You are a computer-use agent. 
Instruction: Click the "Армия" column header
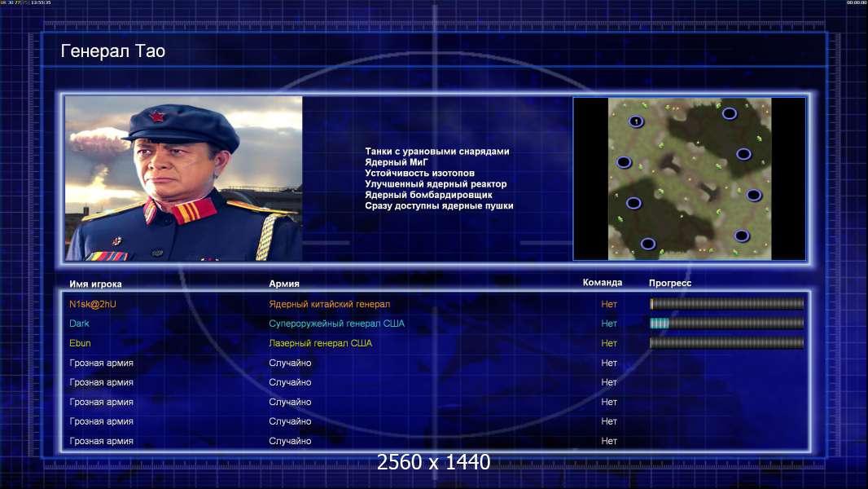284,284
